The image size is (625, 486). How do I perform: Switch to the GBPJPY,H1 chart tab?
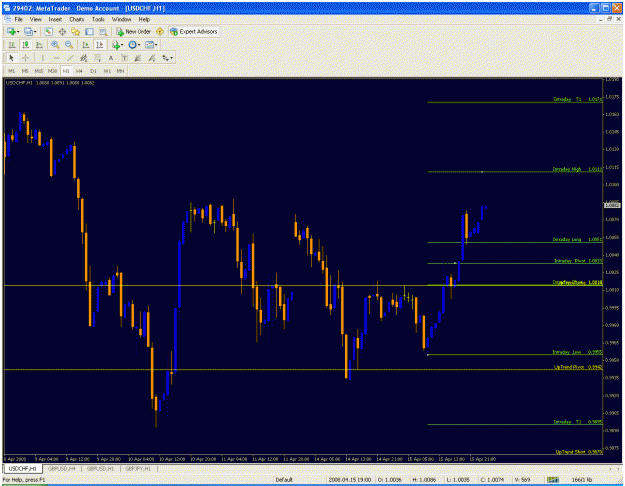pyautogui.click(x=138, y=468)
